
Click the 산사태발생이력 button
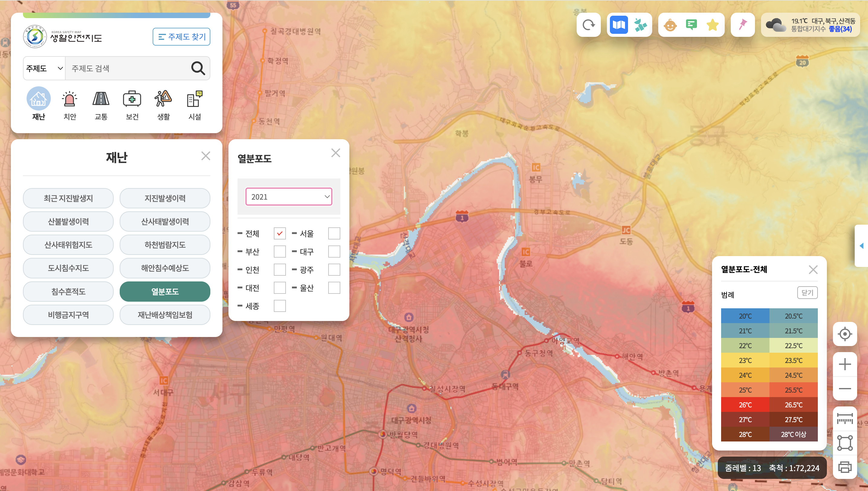tap(165, 222)
